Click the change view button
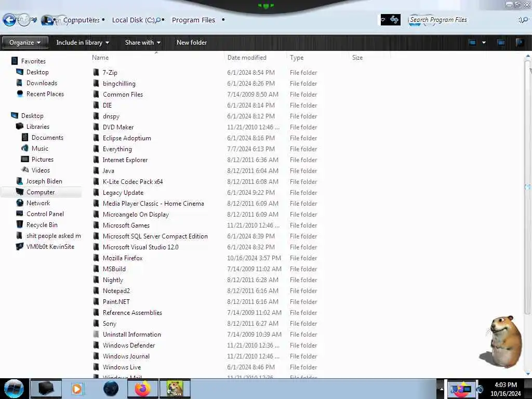The height and width of the screenshot is (399, 532). (472, 43)
